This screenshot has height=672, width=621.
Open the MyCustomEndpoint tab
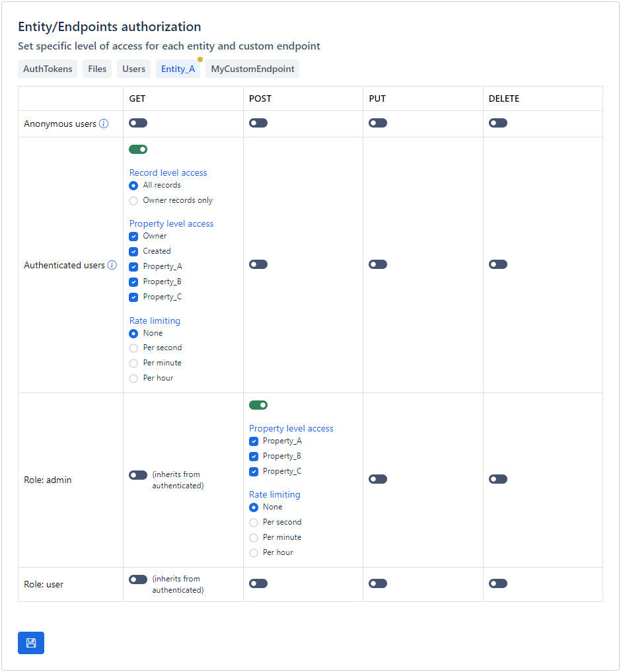(252, 69)
